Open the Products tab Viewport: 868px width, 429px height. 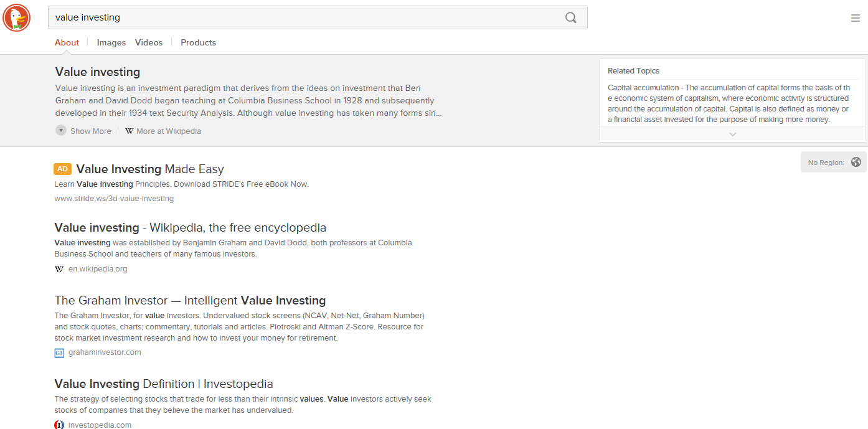(198, 42)
